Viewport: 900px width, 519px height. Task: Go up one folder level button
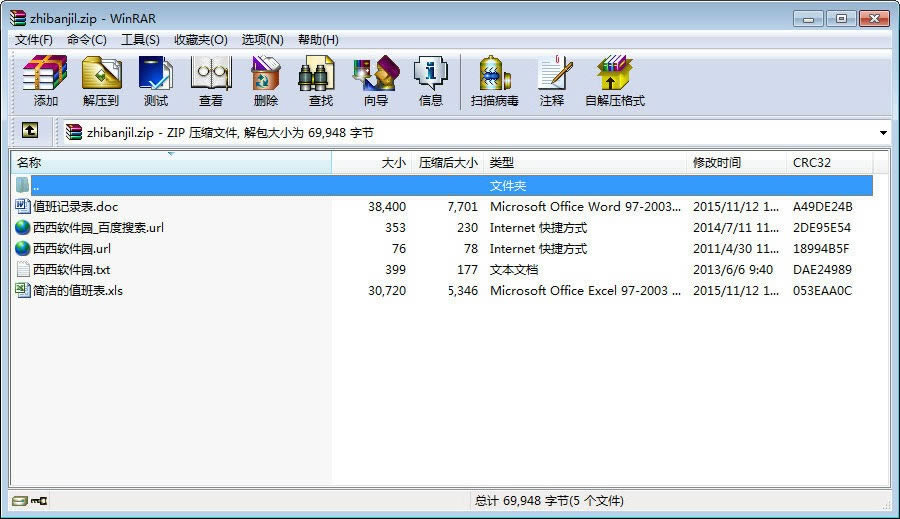tap(30, 131)
